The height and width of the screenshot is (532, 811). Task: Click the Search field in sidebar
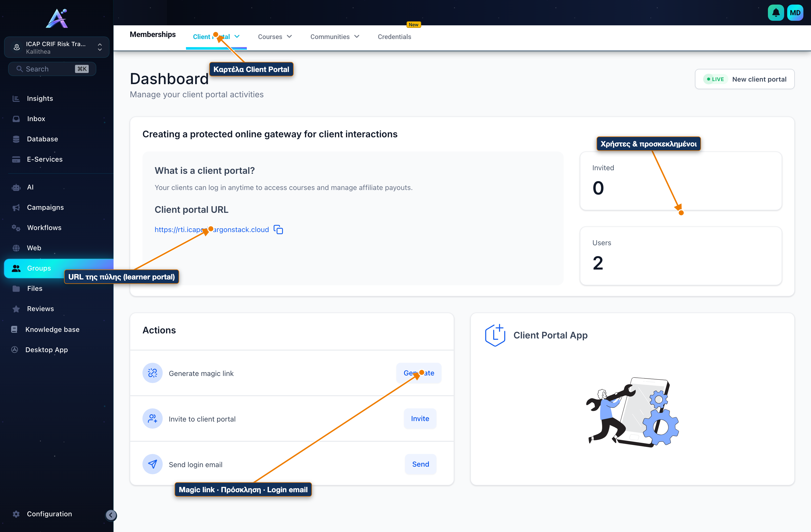click(x=52, y=69)
